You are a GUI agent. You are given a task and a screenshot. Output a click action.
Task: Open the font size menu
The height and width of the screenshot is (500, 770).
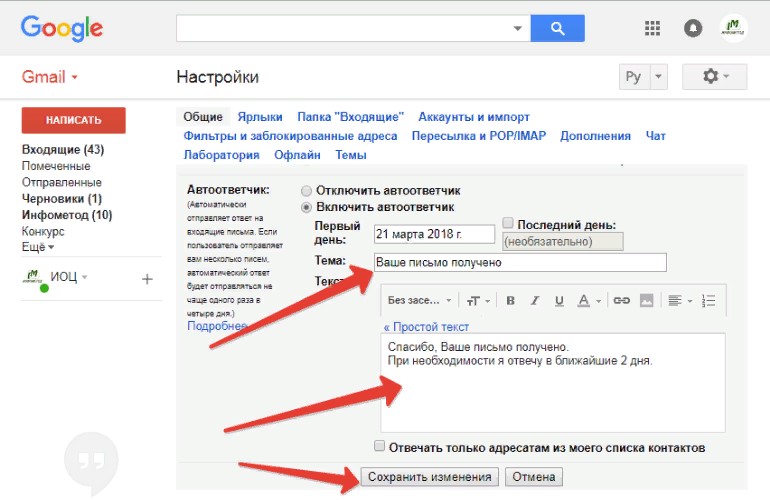click(x=478, y=300)
